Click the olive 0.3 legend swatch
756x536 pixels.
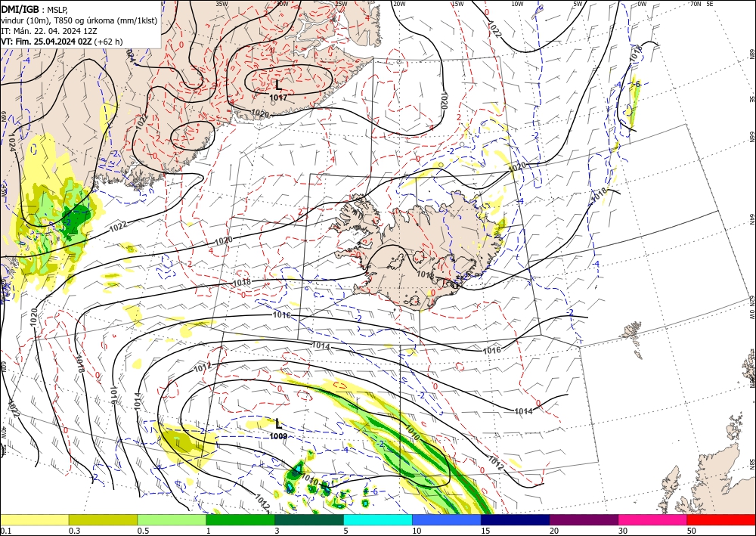coord(103,519)
